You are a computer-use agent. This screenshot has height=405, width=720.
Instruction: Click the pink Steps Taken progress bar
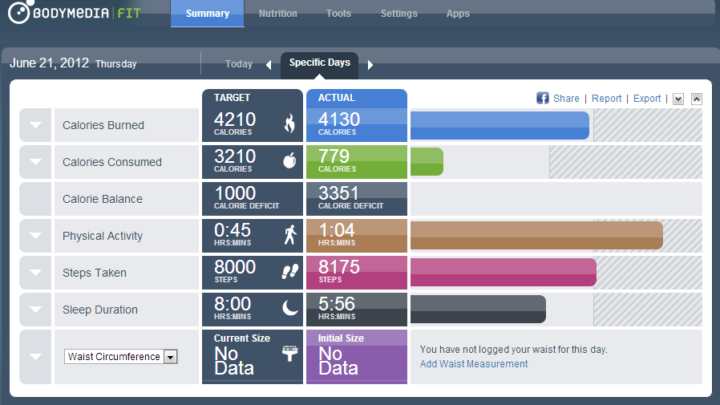pyautogui.click(x=503, y=272)
